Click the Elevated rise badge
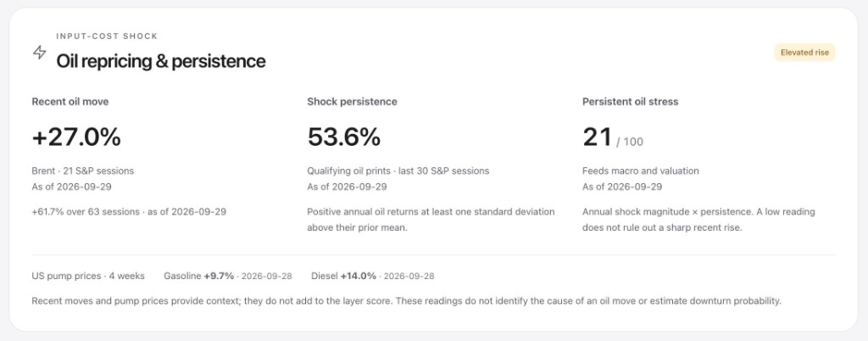Viewport: 868px width, 341px height. point(804,53)
